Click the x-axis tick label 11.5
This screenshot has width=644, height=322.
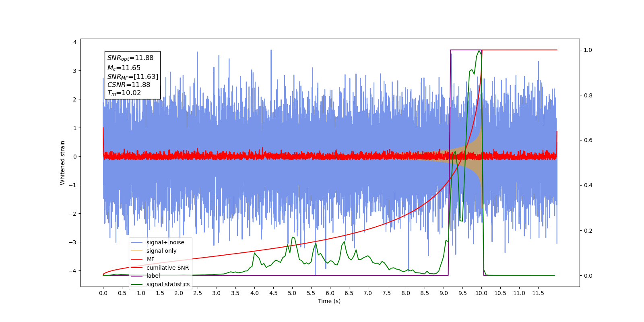point(538,293)
